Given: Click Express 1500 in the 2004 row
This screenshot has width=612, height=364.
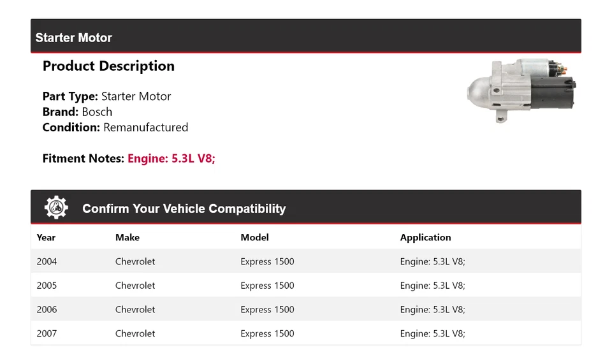Looking at the screenshot, I should (267, 261).
